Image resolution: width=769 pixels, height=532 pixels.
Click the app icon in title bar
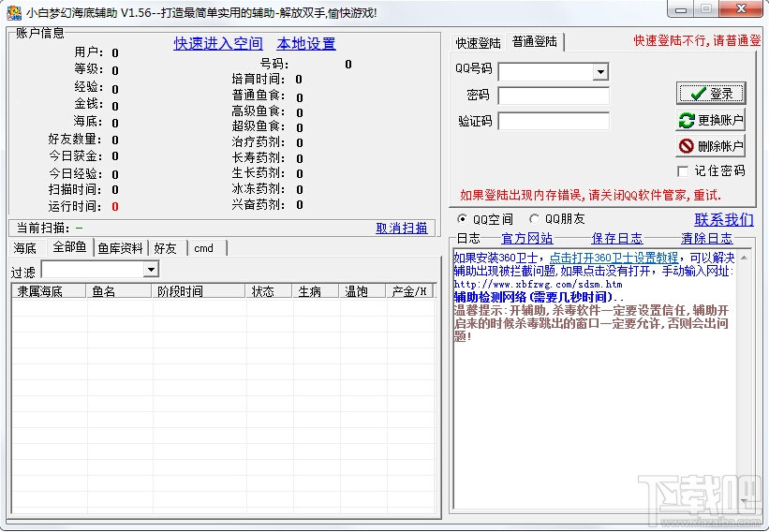coord(14,12)
